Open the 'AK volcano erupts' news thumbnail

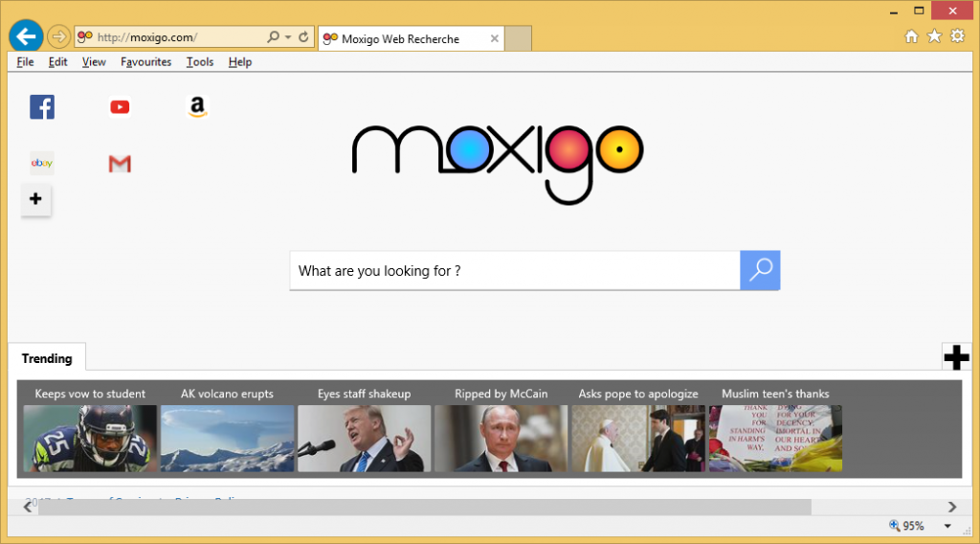pyautogui.click(x=227, y=438)
